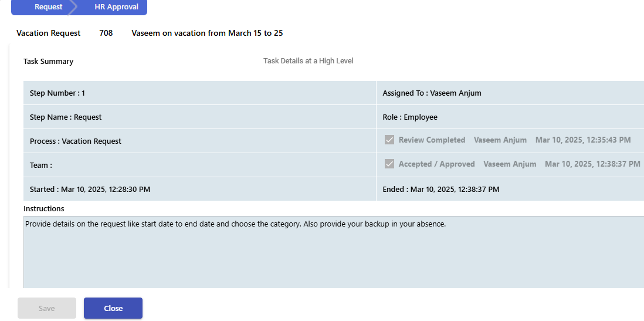The width and height of the screenshot is (644, 321).
Task: Click the Ended timestamp cell
Action: click(510, 190)
